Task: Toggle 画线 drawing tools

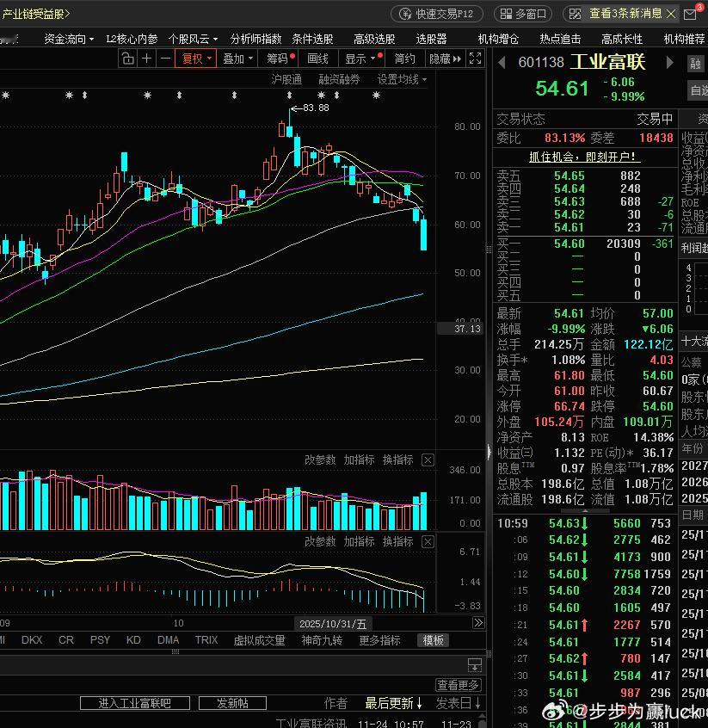Action: (x=317, y=59)
